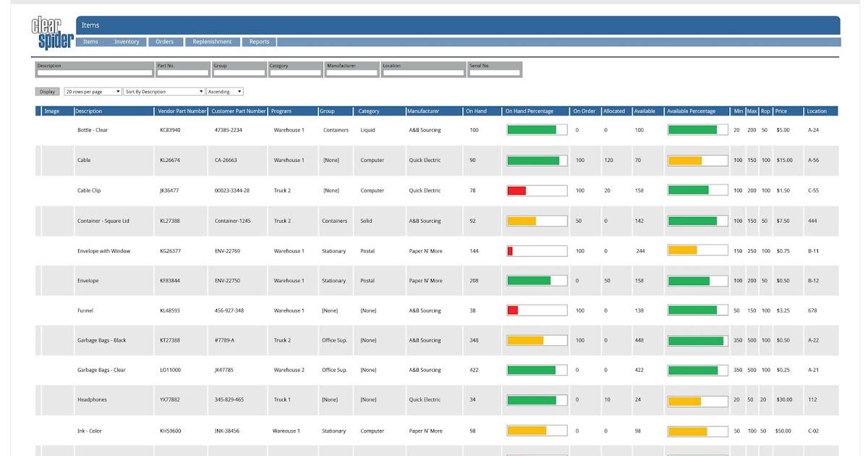868x456 pixels.
Task: Open the Orders tab
Action: pyautogui.click(x=164, y=41)
